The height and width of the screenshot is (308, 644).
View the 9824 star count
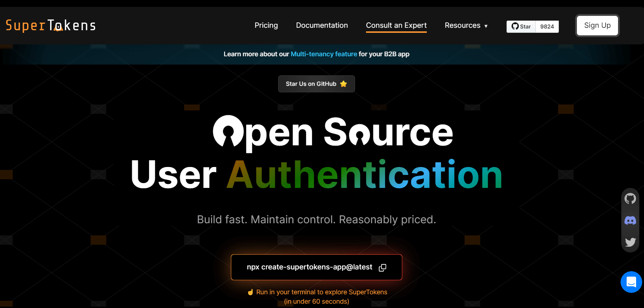(x=547, y=26)
